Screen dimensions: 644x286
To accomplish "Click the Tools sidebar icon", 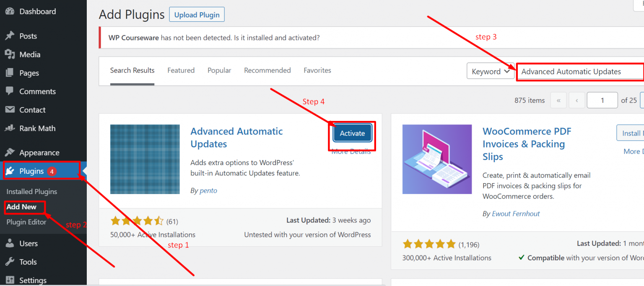I will pyautogui.click(x=9, y=262).
